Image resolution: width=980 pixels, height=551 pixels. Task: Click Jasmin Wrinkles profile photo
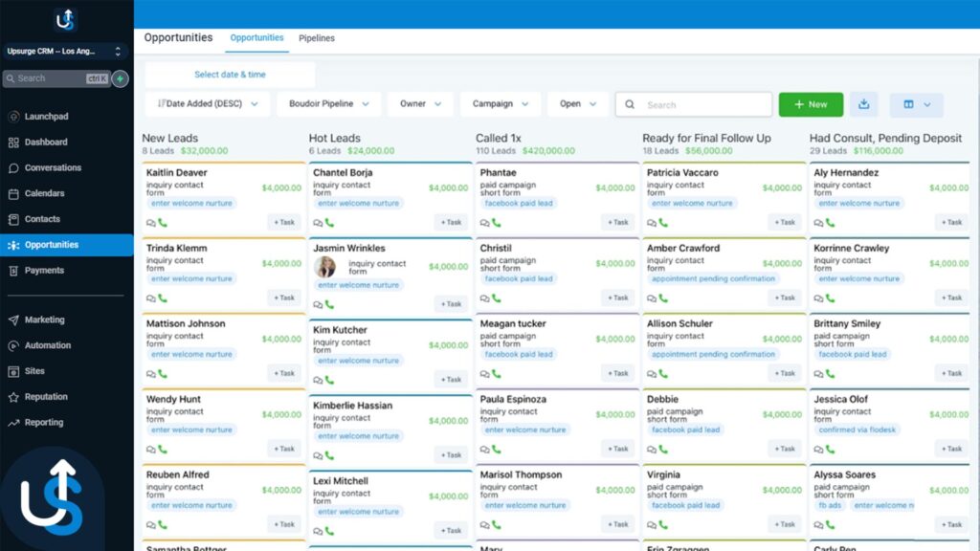325,268
